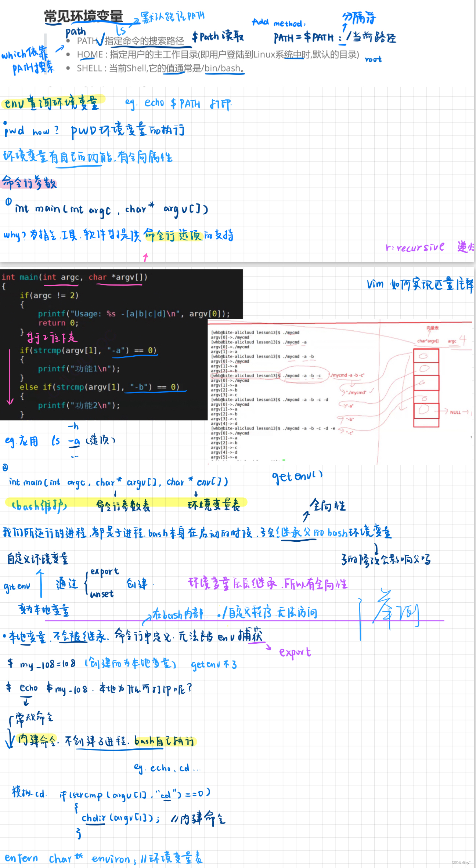Click the example "eg. echo, cd ..."
This screenshot has height=868, width=476.
(x=167, y=768)
